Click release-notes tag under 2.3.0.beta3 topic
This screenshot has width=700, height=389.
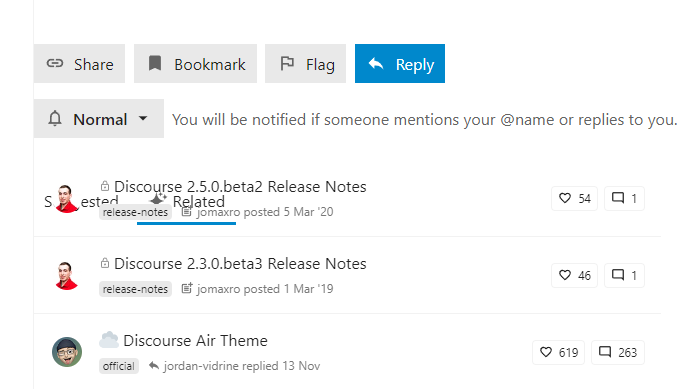pyautogui.click(x=135, y=289)
